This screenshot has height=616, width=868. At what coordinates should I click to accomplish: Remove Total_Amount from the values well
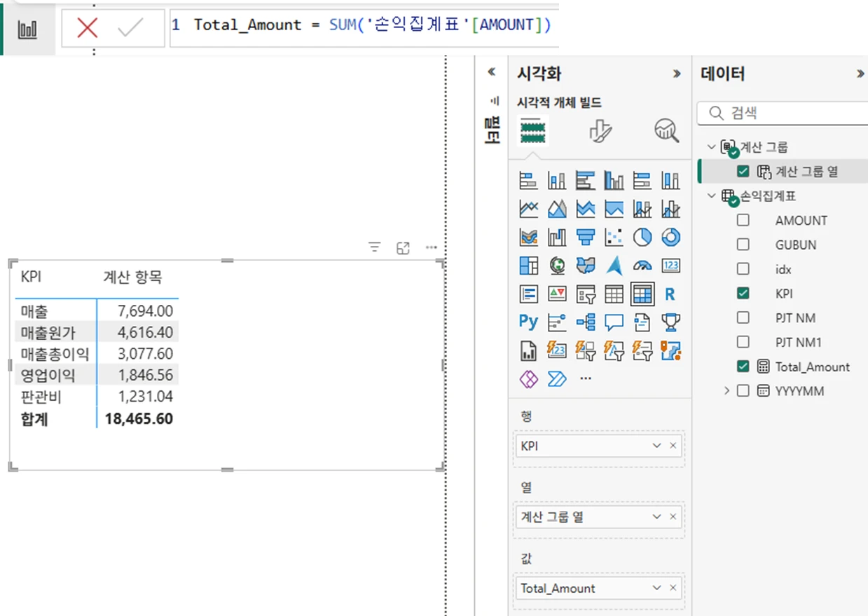673,588
